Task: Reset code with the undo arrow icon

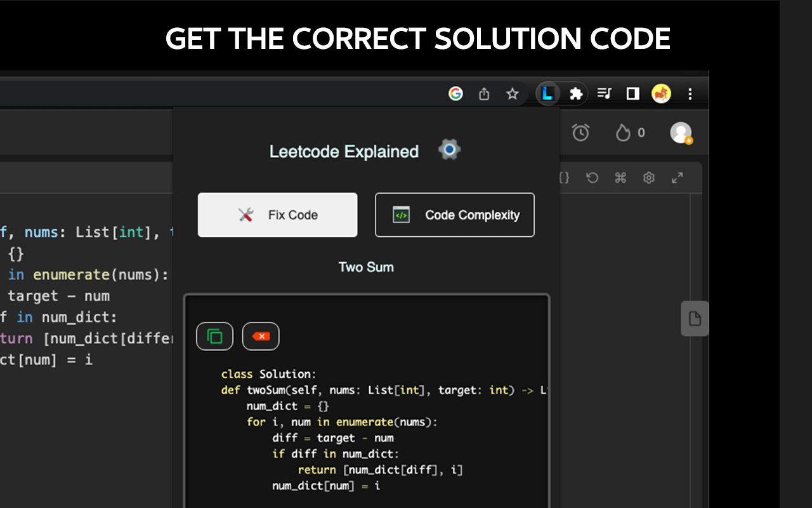Action: click(x=592, y=178)
